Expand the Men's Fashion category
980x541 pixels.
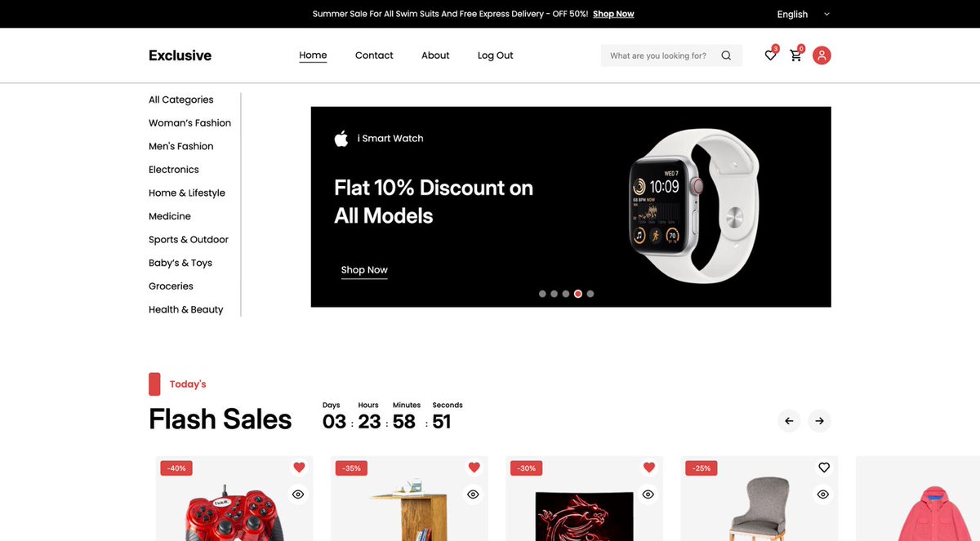click(x=180, y=146)
